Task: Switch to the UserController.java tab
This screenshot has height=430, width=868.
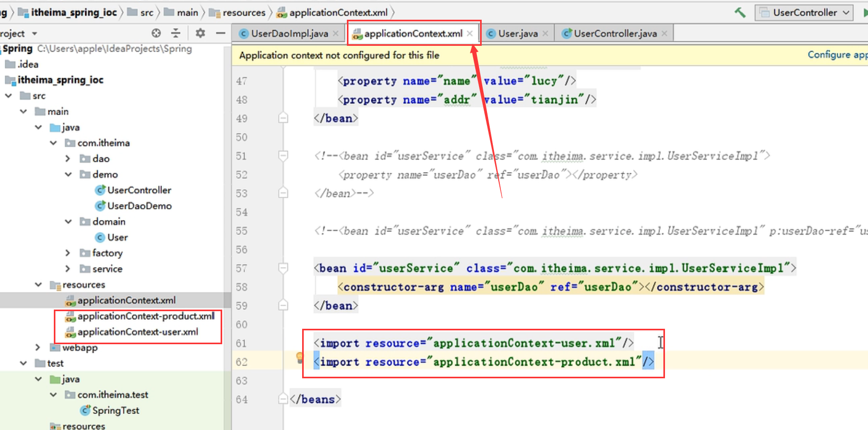Action: coord(615,34)
